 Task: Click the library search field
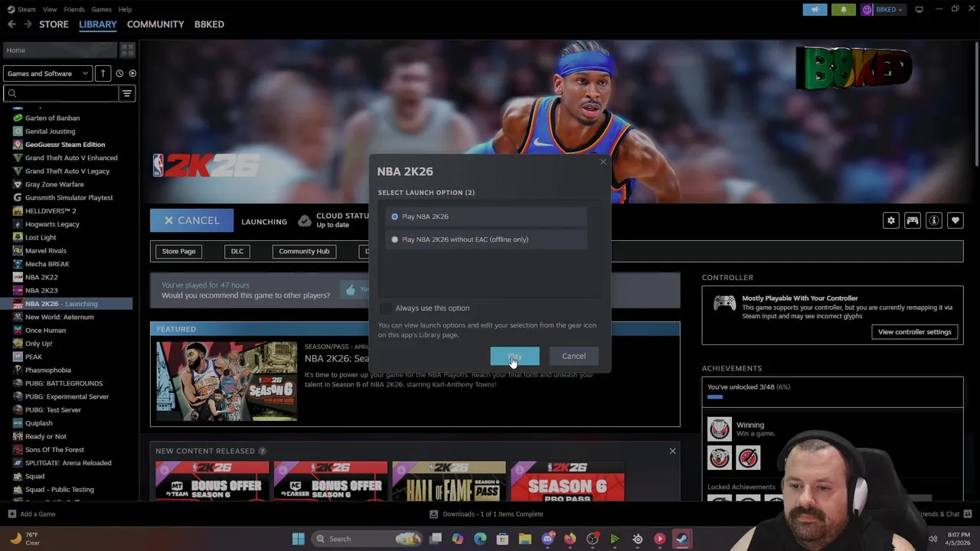(x=61, y=93)
